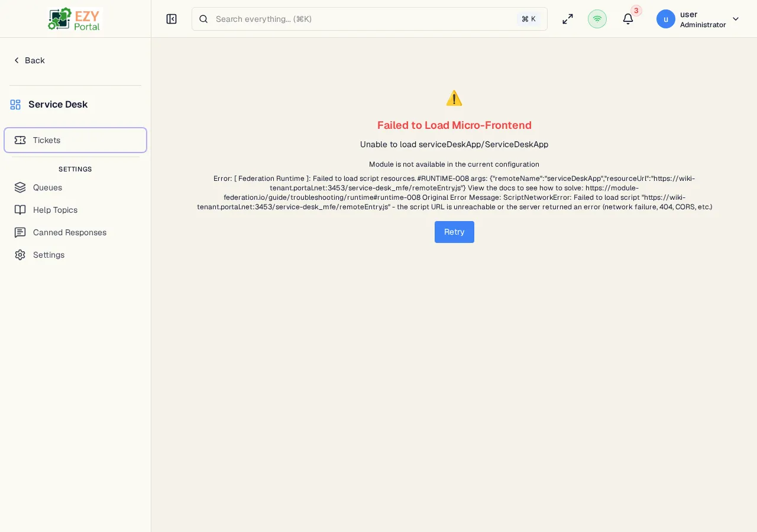Open notifications bell icon

coord(628,19)
